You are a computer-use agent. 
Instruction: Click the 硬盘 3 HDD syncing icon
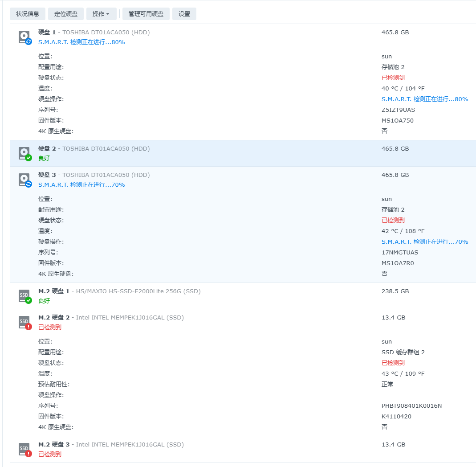[x=24, y=180]
